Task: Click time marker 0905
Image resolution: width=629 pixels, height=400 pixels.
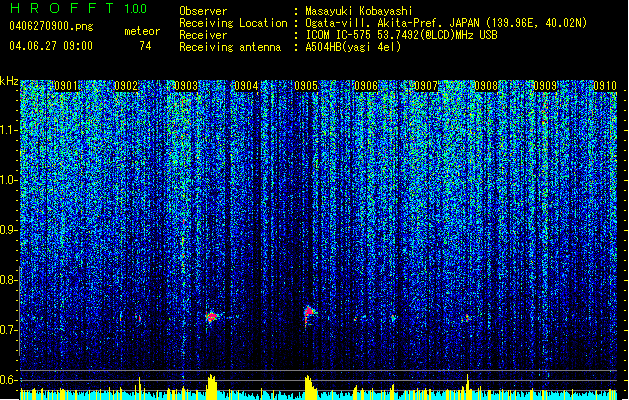Action: click(x=306, y=86)
